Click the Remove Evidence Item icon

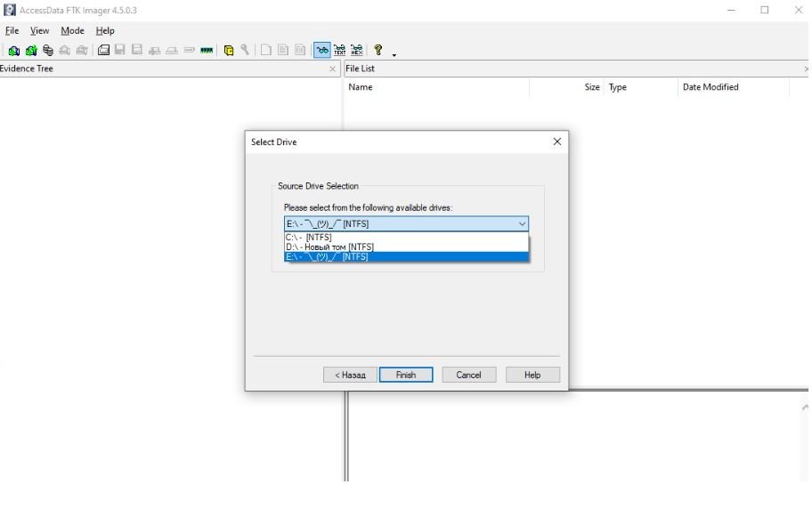[65, 50]
